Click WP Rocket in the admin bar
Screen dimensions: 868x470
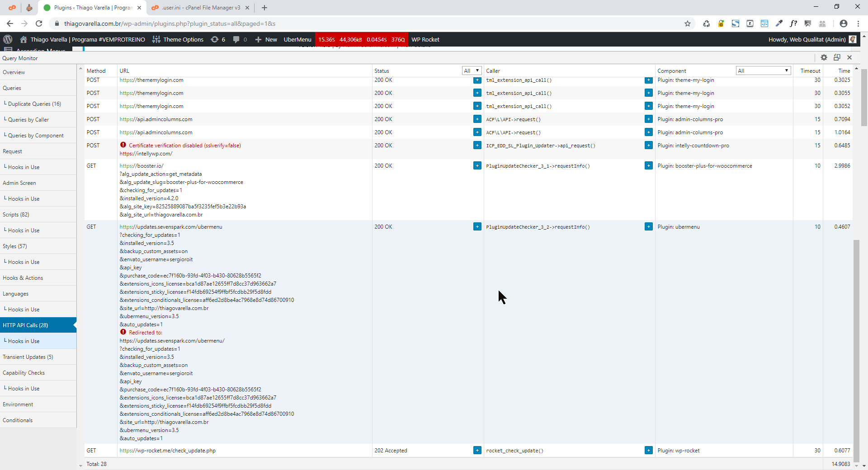point(425,39)
